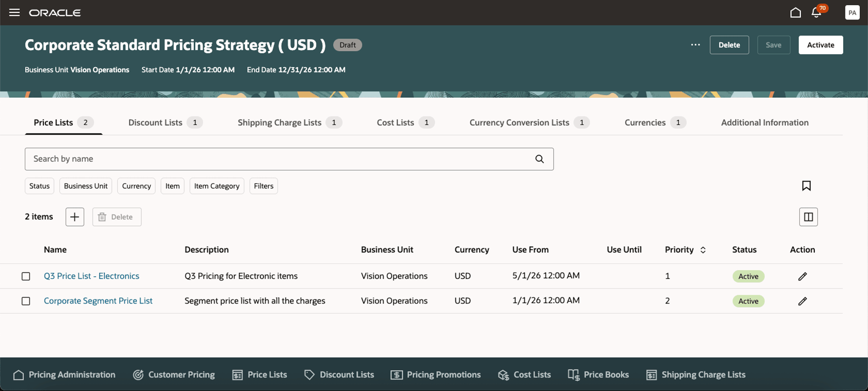The width and height of the screenshot is (868, 391).
Task: Open the Item filter chip
Action: click(x=173, y=186)
